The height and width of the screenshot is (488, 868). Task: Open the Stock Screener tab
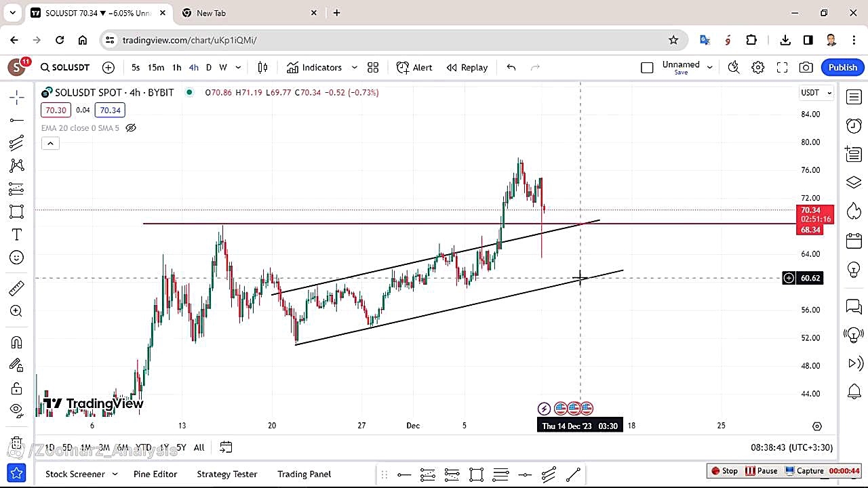point(75,474)
